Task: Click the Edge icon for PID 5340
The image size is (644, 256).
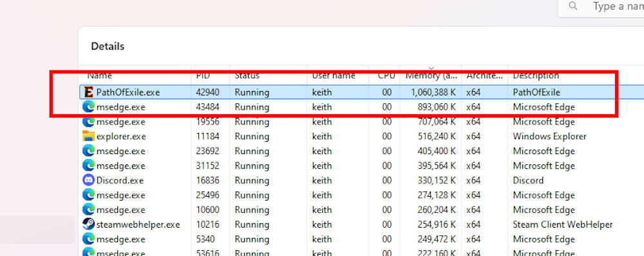Action: pos(88,239)
